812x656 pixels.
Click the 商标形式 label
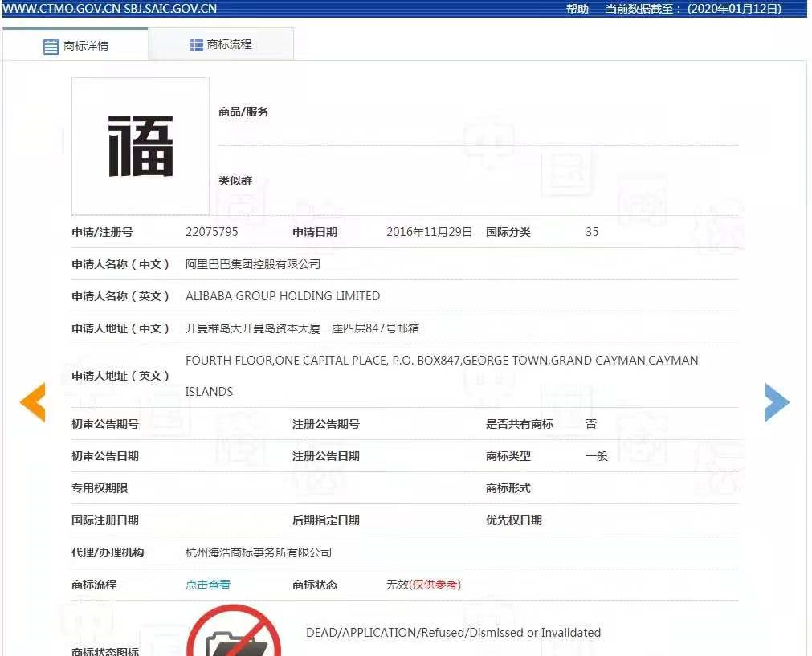point(508,488)
